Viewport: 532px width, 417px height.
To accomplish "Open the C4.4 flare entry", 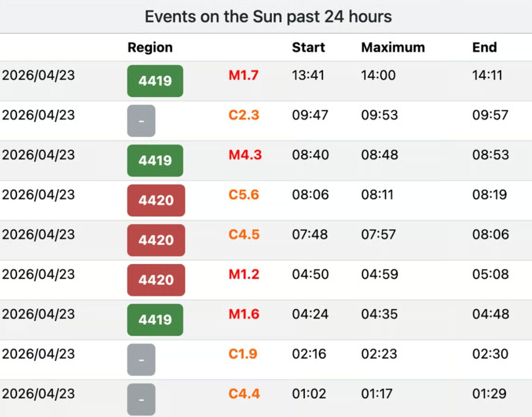I will tap(244, 394).
